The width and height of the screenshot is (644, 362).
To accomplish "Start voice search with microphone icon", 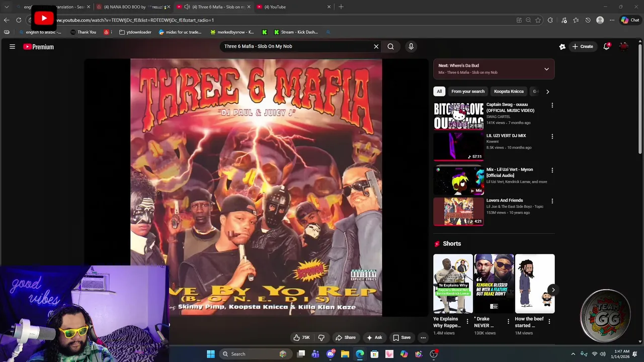I will click(411, 46).
